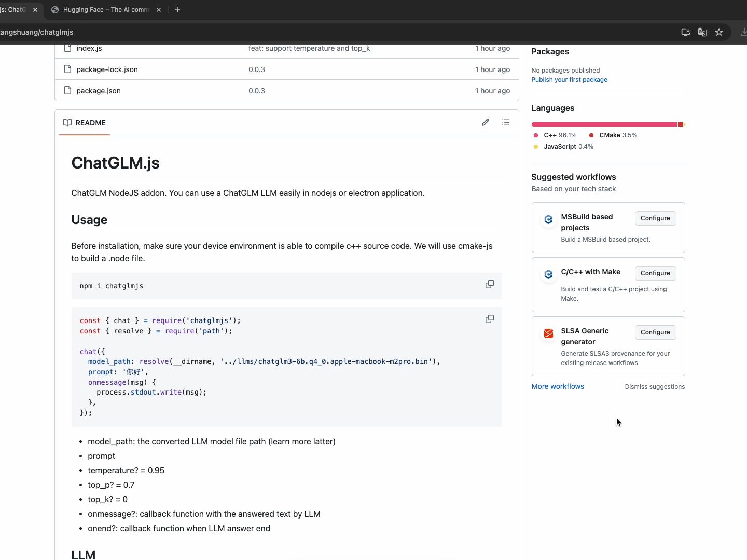Viewport: 747px width, 560px height.
Task: Dismiss the workflow suggestions
Action: (655, 387)
